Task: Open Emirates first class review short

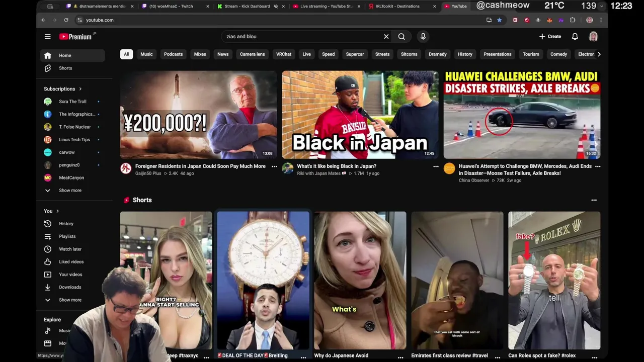Action: click(457, 280)
